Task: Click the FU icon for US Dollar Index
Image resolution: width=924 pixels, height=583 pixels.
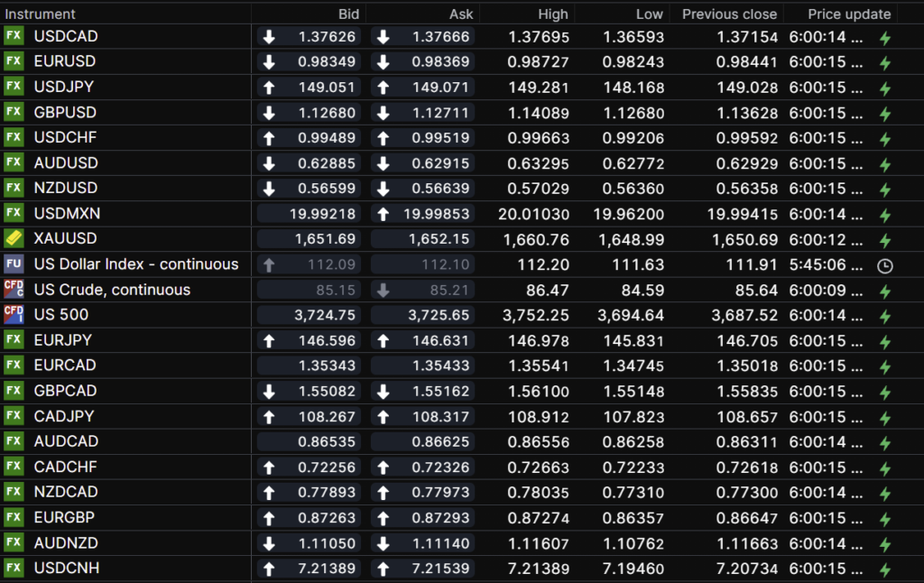Action: [14, 264]
